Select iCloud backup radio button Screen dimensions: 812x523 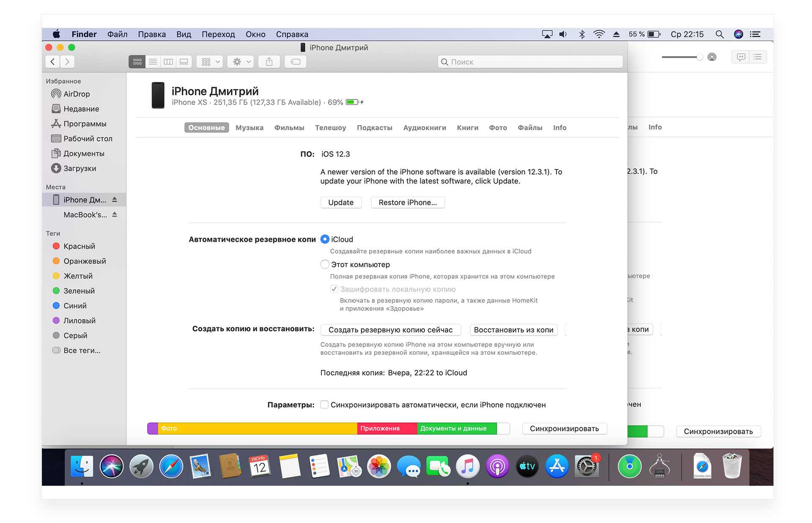click(325, 239)
